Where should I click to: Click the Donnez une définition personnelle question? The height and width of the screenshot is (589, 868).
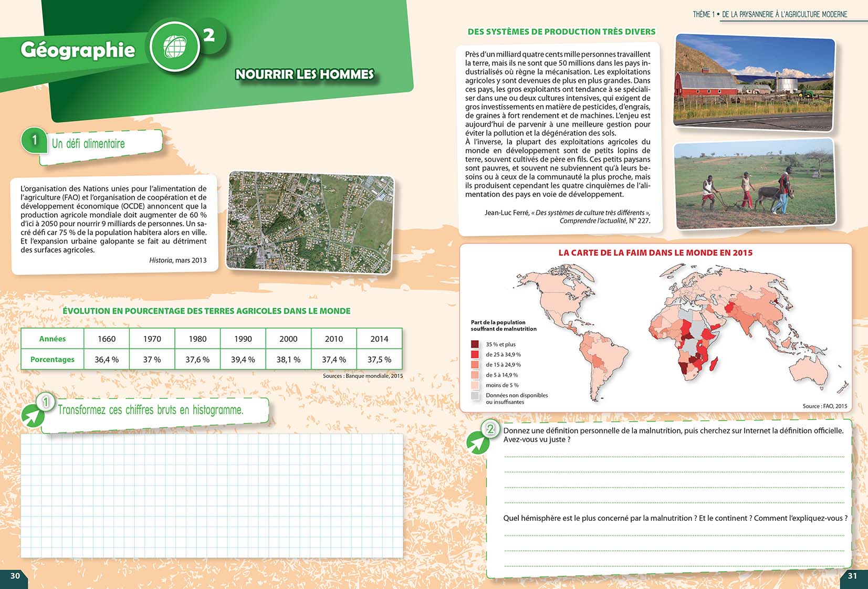pyautogui.click(x=674, y=435)
